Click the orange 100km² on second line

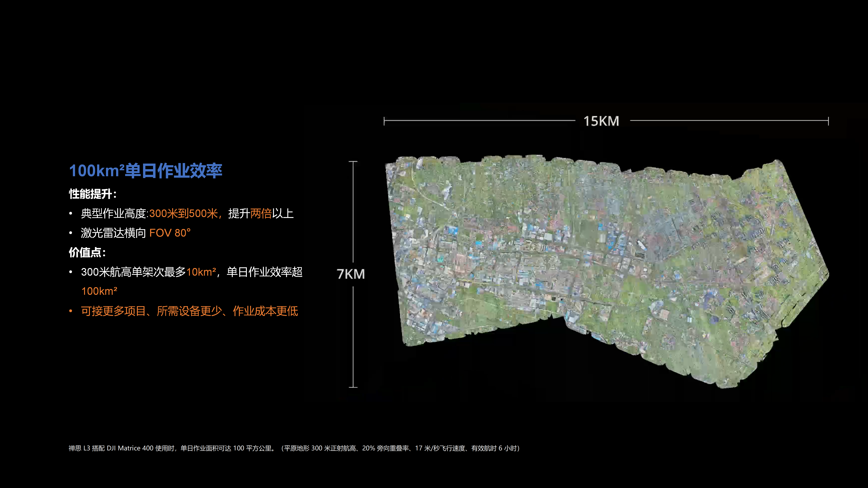99,291
